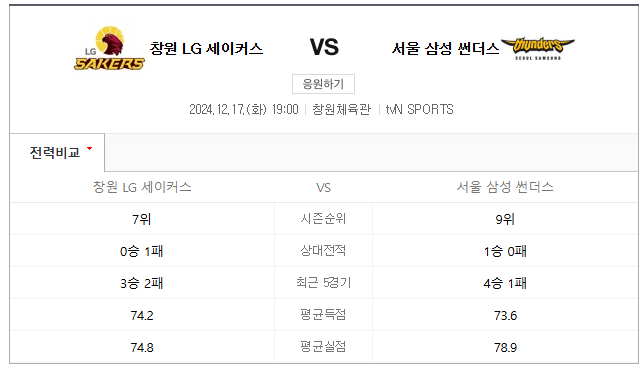The height and width of the screenshot is (367, 644).
Task: Click the 창원 LG 세이커스 table column header
Action: (142, 187)
